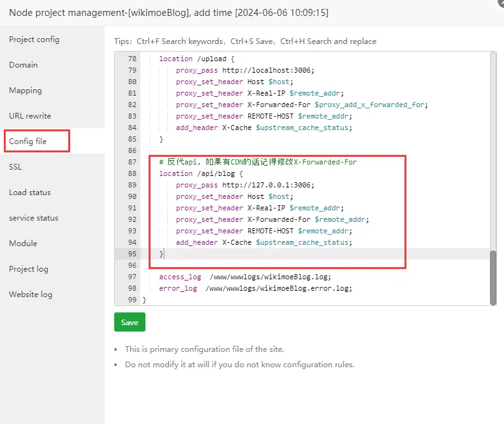Open the Project log tab
504x424 pixels.
pyautogui.click(x=29, y=269)
